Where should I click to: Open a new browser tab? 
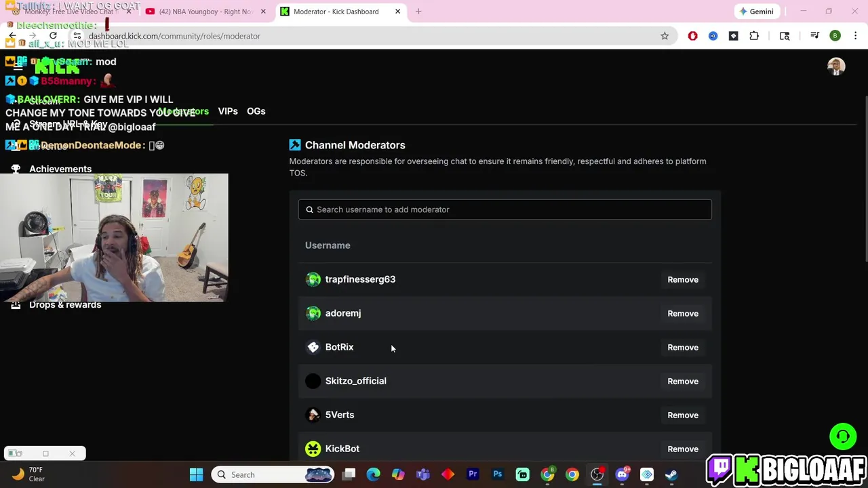[418, 12]
